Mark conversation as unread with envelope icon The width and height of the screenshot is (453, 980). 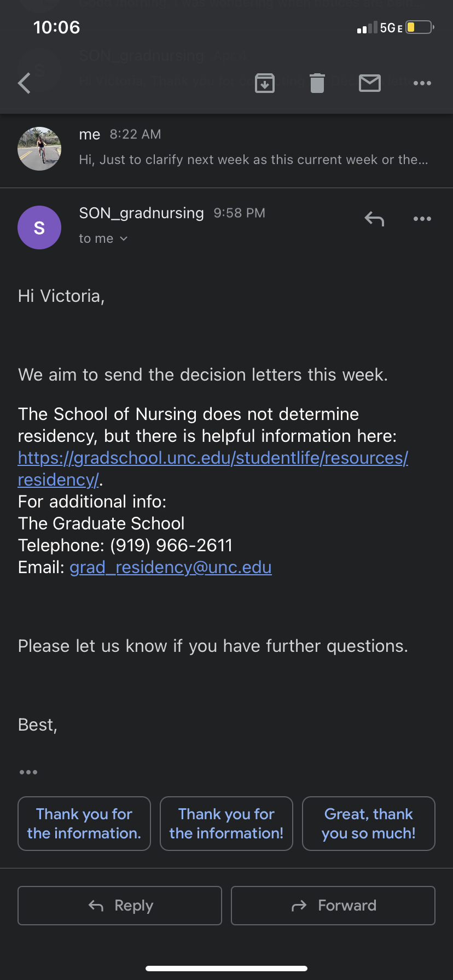[x=370, y=83]
